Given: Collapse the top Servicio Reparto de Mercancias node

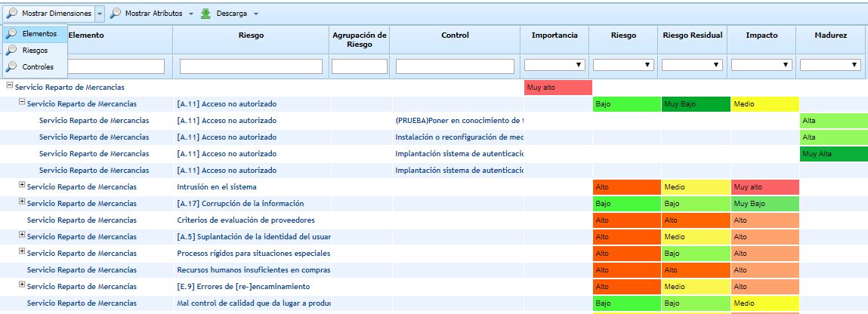Looking at the screenshot, I should pos(10,86).
